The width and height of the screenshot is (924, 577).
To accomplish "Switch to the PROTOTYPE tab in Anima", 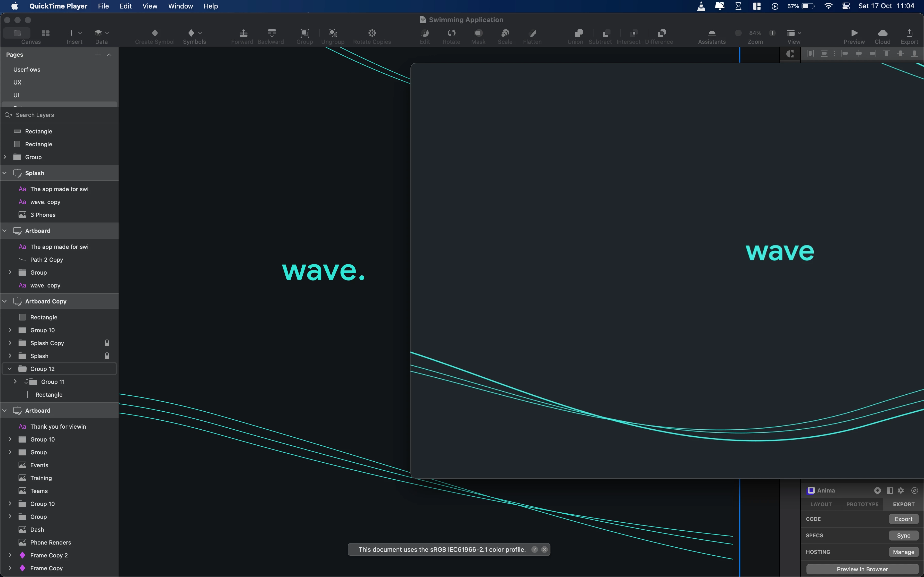I will click(862, 504).
